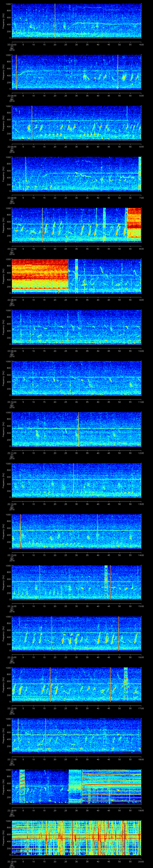Click the spectrogram panel starting at 22:09:00
153x868 pixels.
pyautogui.click(x=77, y=327)
